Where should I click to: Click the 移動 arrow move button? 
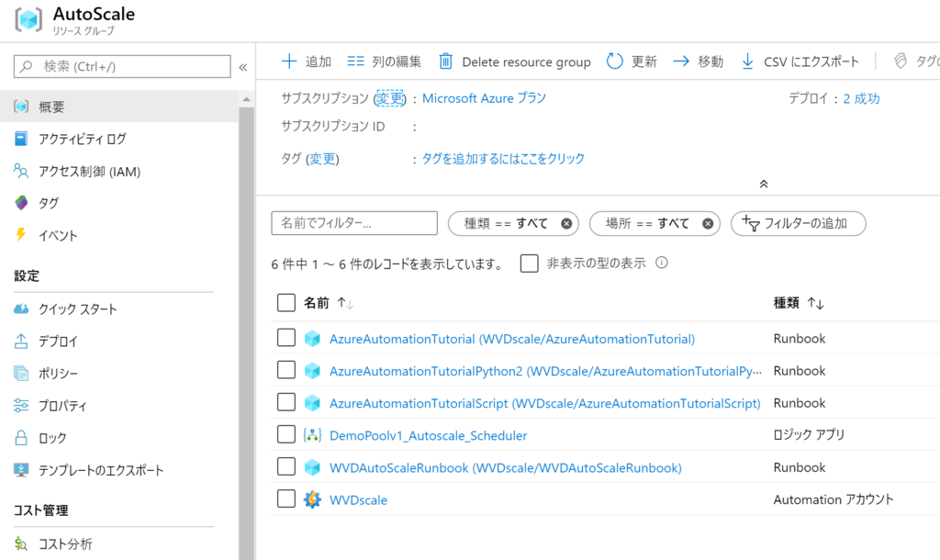coord(698,62)
